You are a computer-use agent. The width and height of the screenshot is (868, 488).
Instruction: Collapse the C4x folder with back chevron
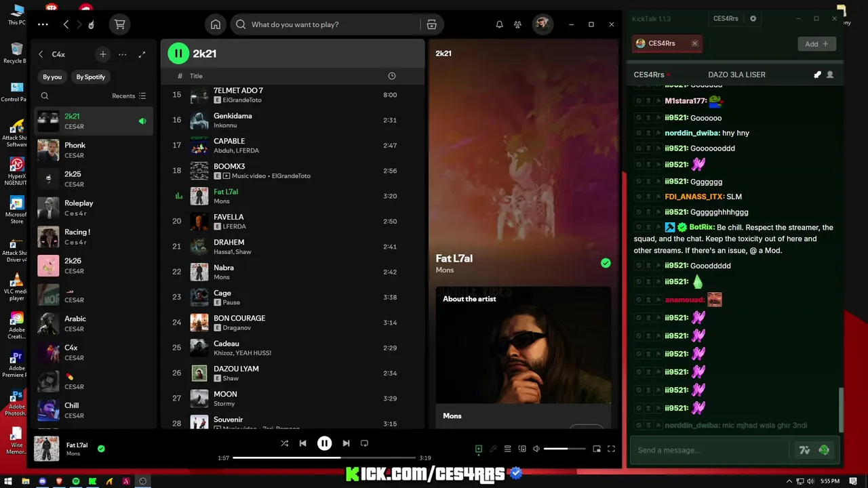coord(41,54)
